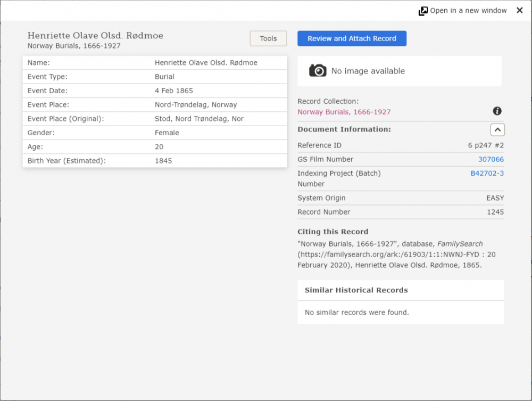Viewport: 532px width, 401px height.
Task: Open indexing batch B42702-3 link
Action: [487, 173]
